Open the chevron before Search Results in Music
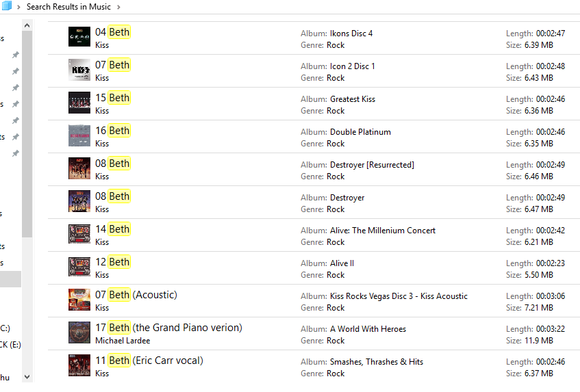 [19, 7]
